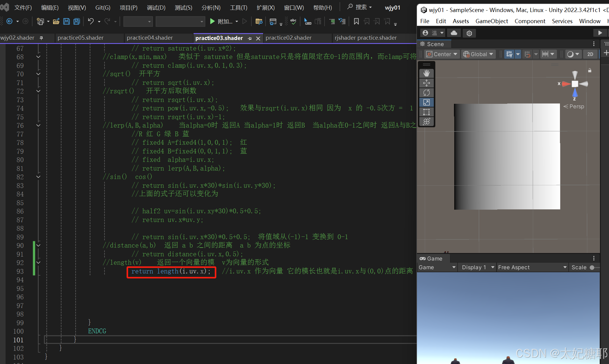
Task: Select the Hand tool in Unity Scene view
Action: point(427,73)
